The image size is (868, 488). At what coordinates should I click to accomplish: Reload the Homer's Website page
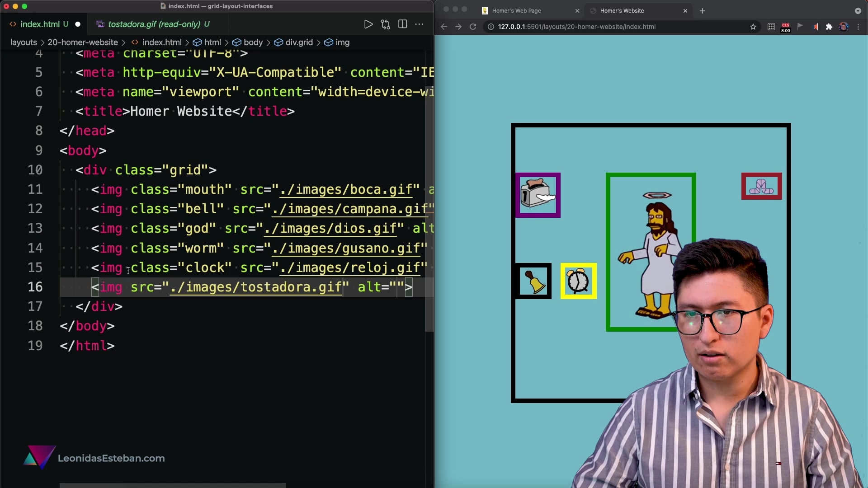[x=472, y=27]
